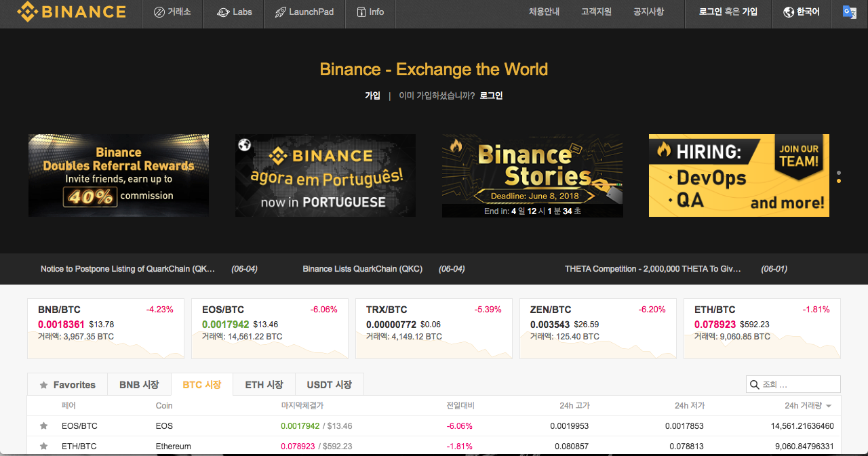868x456 pixels.
Task: Open the 거래소 menu in navigation
Action: coord(172,12)
